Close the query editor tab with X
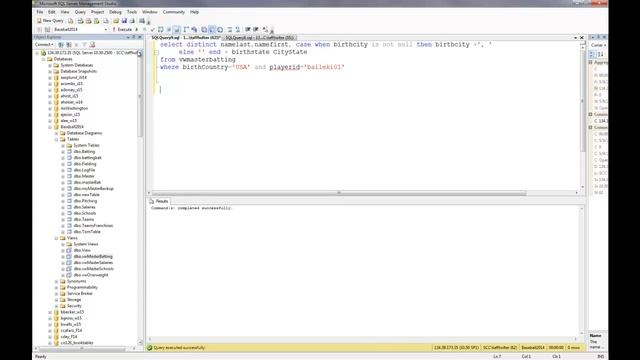The height and width of the screenshot is (360, 640). tap(582, 38)
